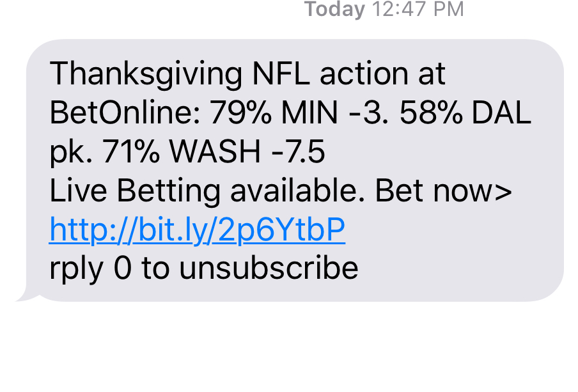Click the word Today in the timestamp
This screenshot has width=578, height=392.
(x=334, y=9)
